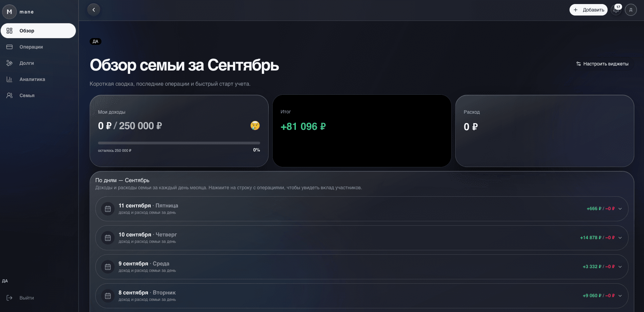Expand the 9 сентября row chevron
This screenshot has width=644, height=312.
pos(620,267)
